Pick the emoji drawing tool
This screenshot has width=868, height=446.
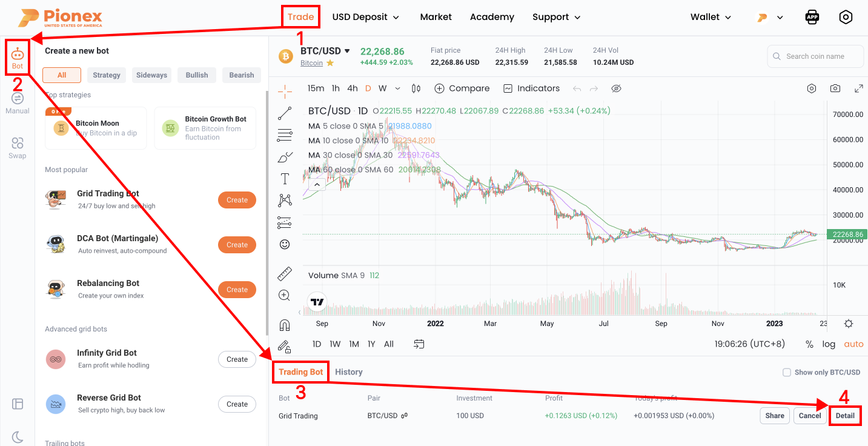[x=285, y=244]
